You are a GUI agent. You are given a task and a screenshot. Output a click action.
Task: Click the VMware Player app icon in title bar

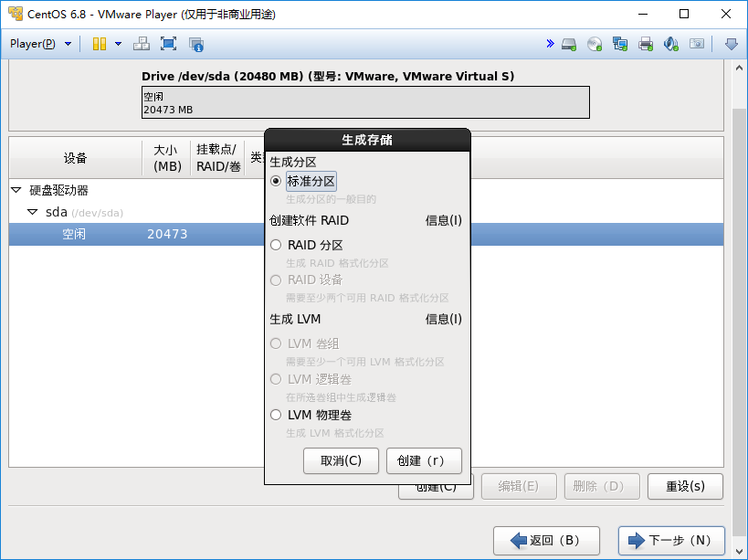click(x=16, y=14)
